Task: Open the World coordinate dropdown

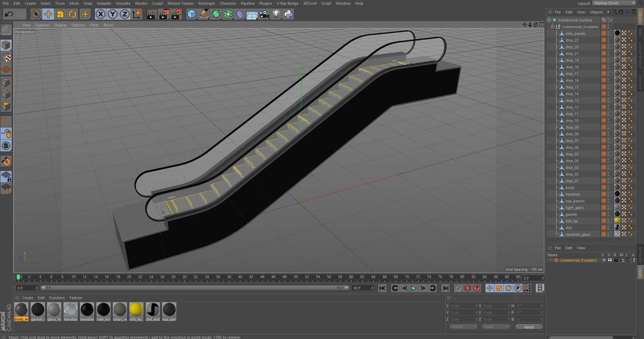Action: pos(463,327)
